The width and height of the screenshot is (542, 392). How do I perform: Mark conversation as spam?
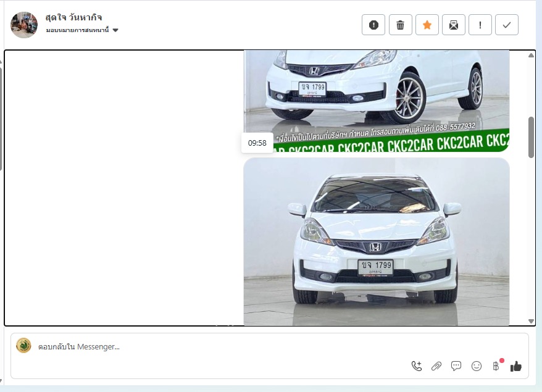point(373,25)
